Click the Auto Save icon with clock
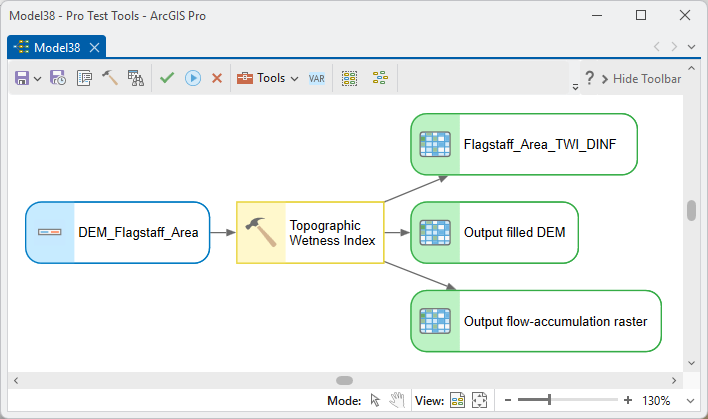The image size is (708, 419). point(58,78)
